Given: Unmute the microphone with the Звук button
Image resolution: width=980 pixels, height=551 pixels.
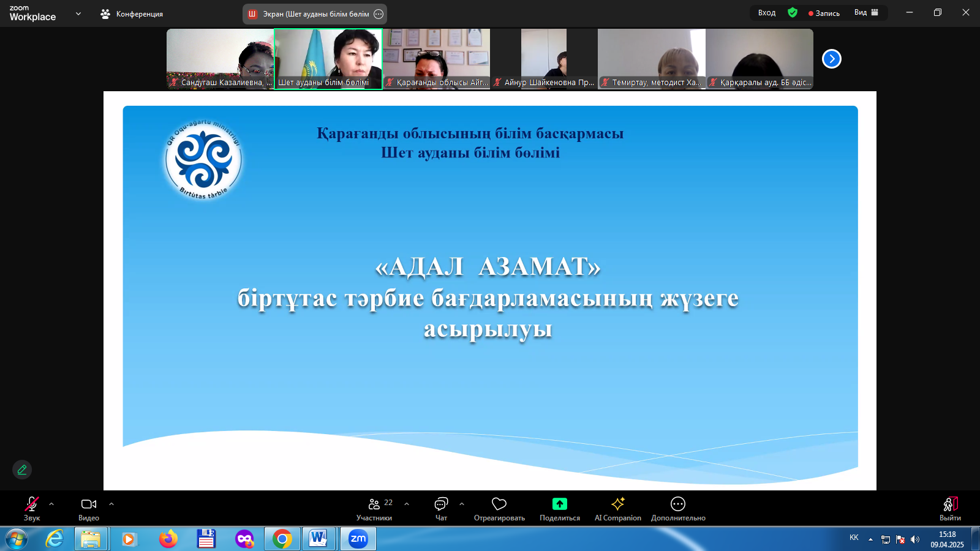Looking at the screenshot, I should click(32, 508).
